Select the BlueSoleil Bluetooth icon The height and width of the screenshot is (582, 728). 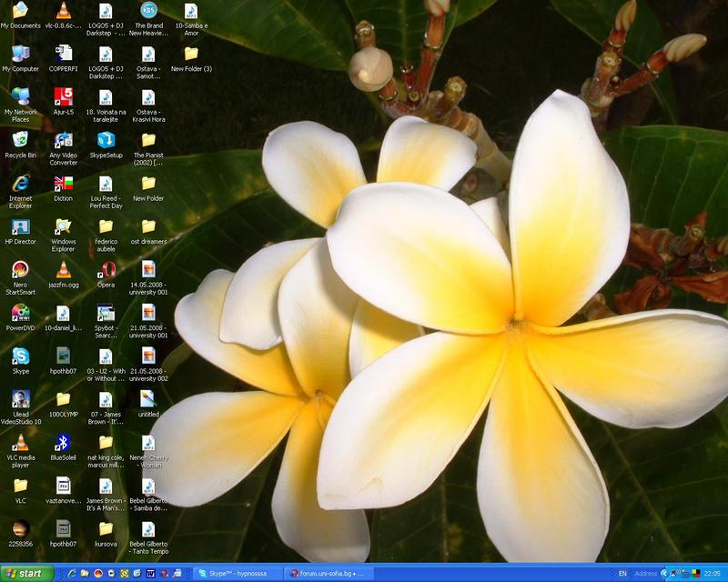click(x=63, y=442)
